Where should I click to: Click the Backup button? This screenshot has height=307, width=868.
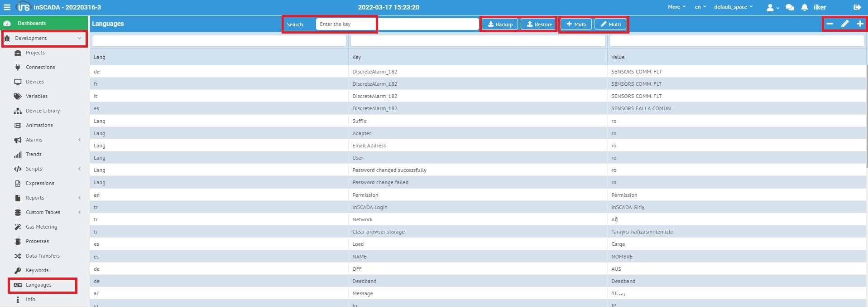coord(499,24)
